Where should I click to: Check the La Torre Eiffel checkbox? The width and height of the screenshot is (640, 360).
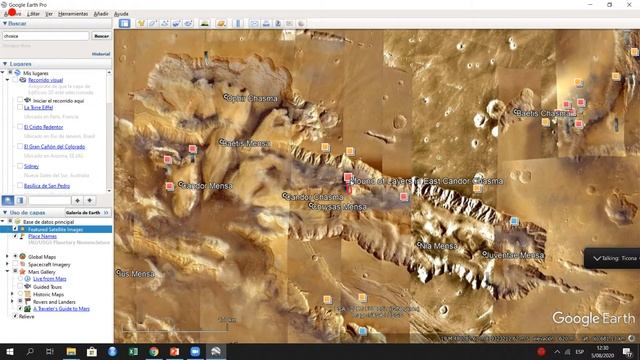pyautogui.click(x=20, y=107)
